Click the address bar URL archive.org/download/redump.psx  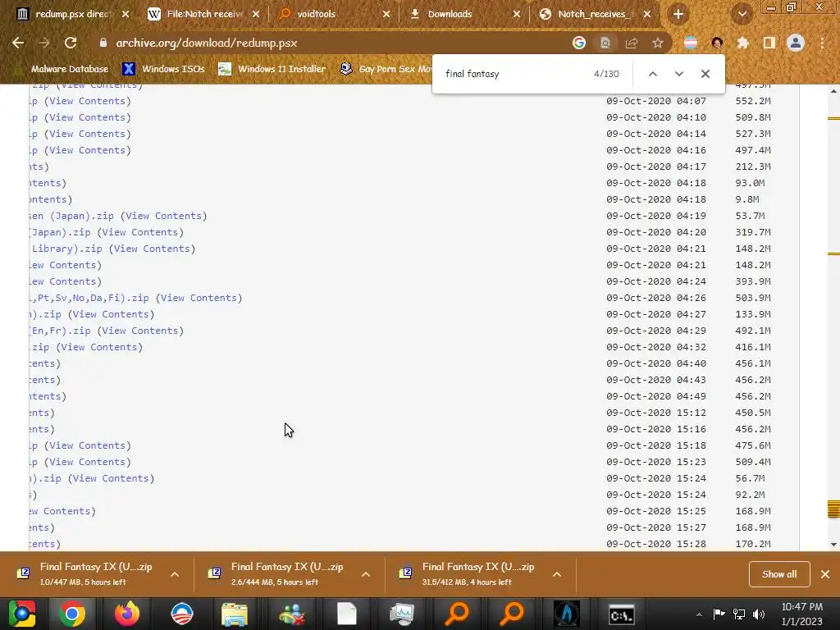206,43
